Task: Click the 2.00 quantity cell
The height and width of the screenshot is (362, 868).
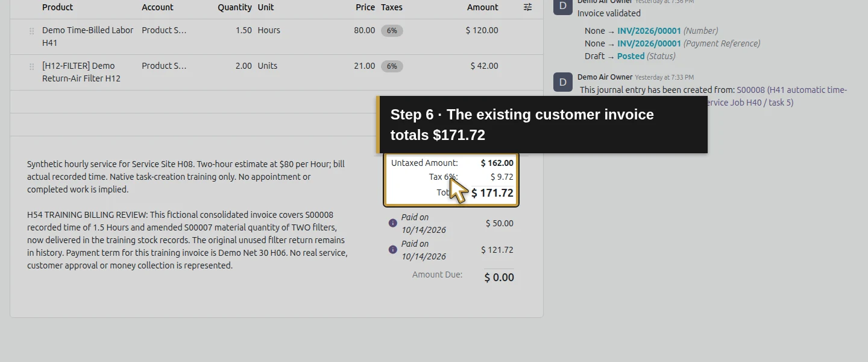Action: 244,66
